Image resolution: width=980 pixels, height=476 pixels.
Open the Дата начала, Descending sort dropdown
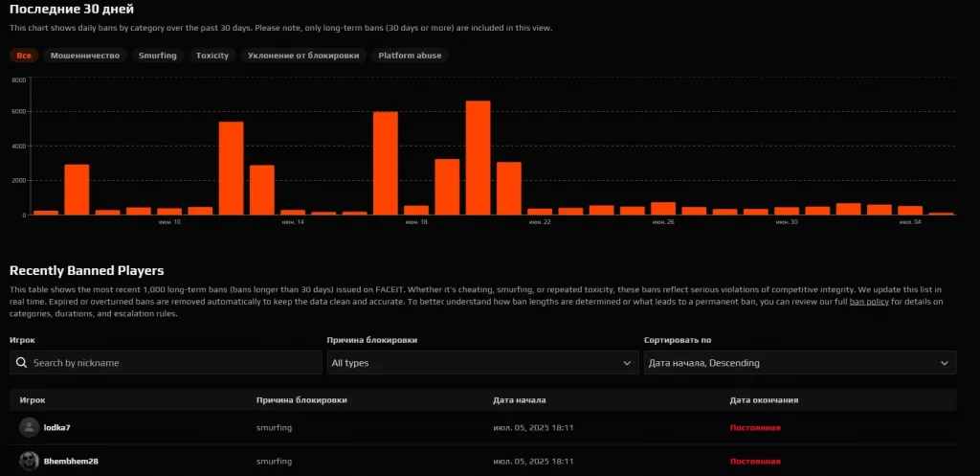[x=800, y=363]
